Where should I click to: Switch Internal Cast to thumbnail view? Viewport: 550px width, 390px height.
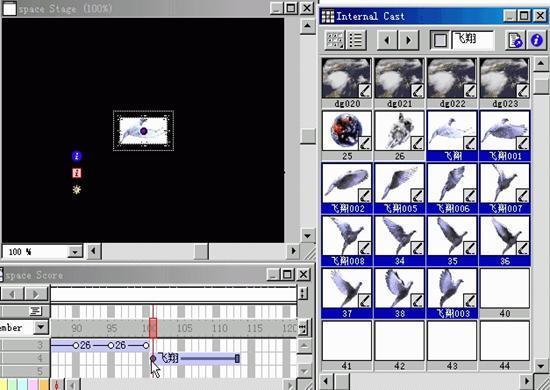[x=335, y=40]
